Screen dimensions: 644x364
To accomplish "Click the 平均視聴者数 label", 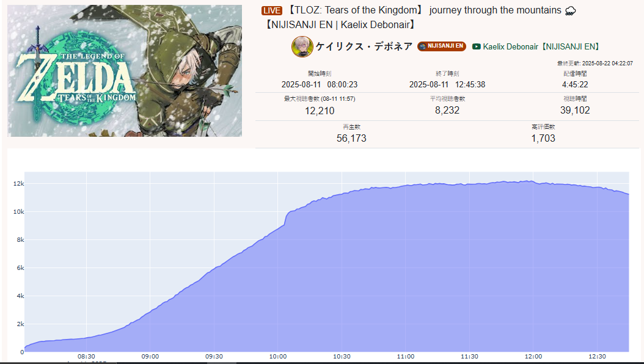I will [447, 98].
